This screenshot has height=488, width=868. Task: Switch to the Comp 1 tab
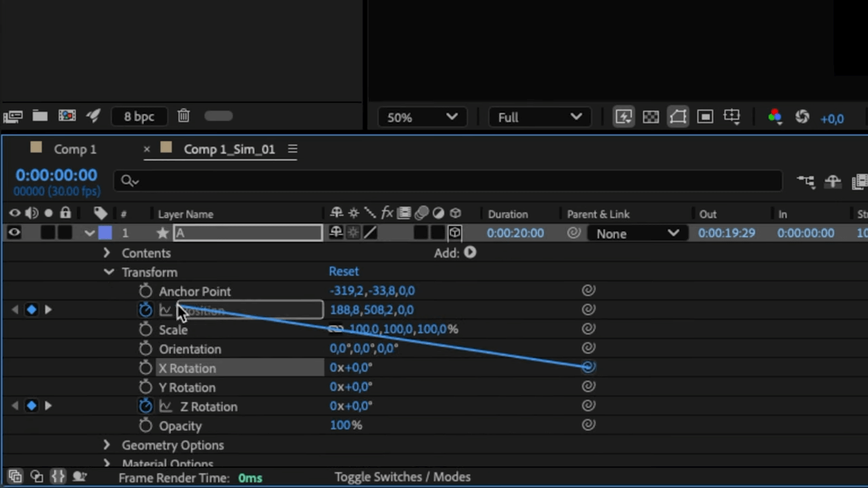point(75,149)
